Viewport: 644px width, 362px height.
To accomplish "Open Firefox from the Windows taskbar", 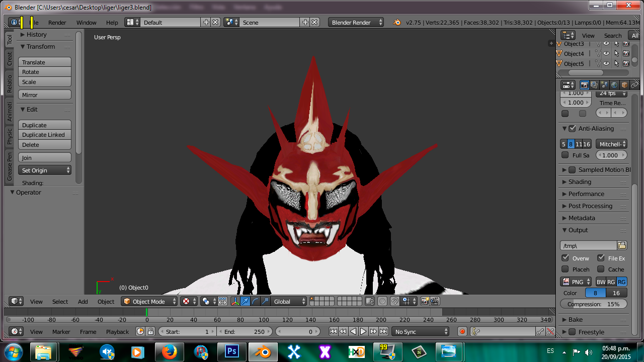I will pyautogui.click(x=169, y=352).
